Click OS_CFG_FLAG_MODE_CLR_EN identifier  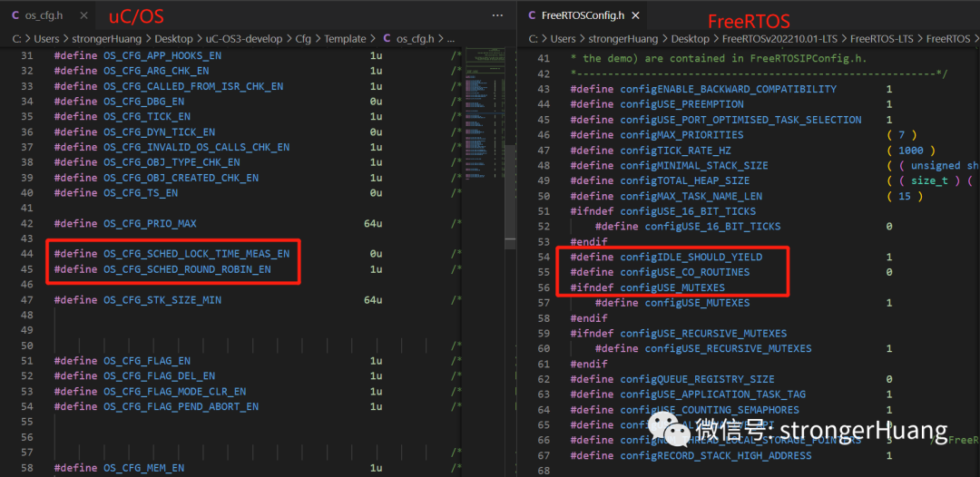(175, 392)
